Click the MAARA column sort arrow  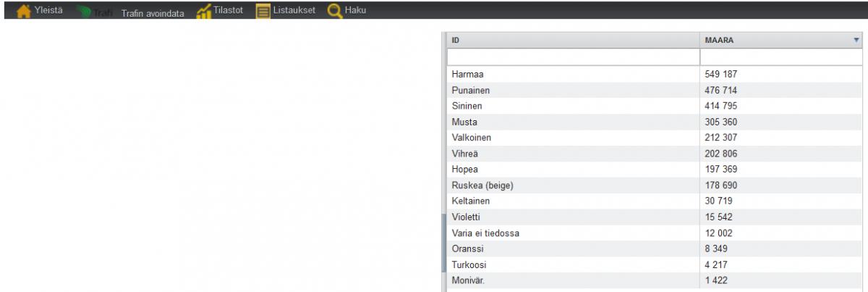tap(856, 41)
